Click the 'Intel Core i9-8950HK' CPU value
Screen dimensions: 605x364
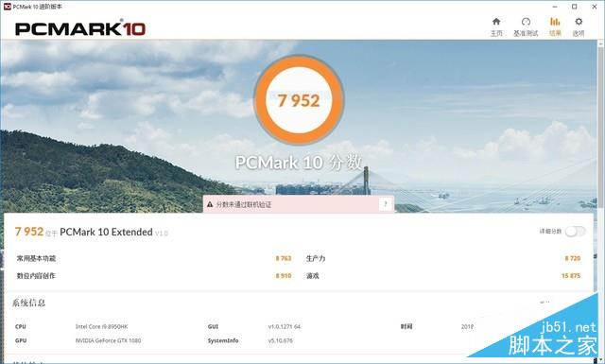[x=101, y=326]
